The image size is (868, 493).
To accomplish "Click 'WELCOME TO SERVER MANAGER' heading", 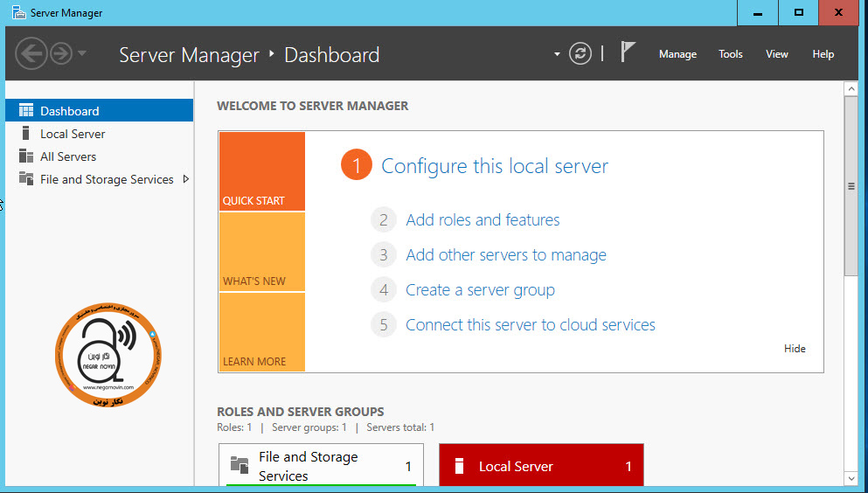I will pyautogui.click(x=312, y=106).
